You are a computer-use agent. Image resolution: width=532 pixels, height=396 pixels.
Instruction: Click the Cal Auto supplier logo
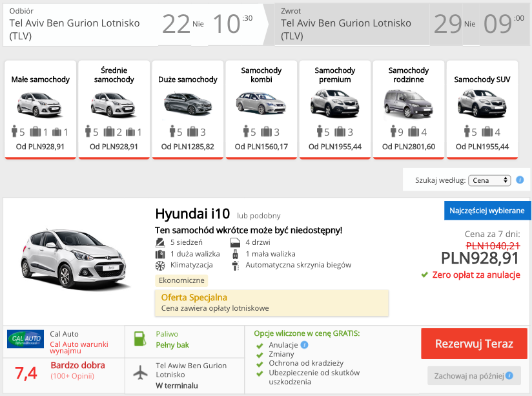pyautogui.click(x=24, y=339)
